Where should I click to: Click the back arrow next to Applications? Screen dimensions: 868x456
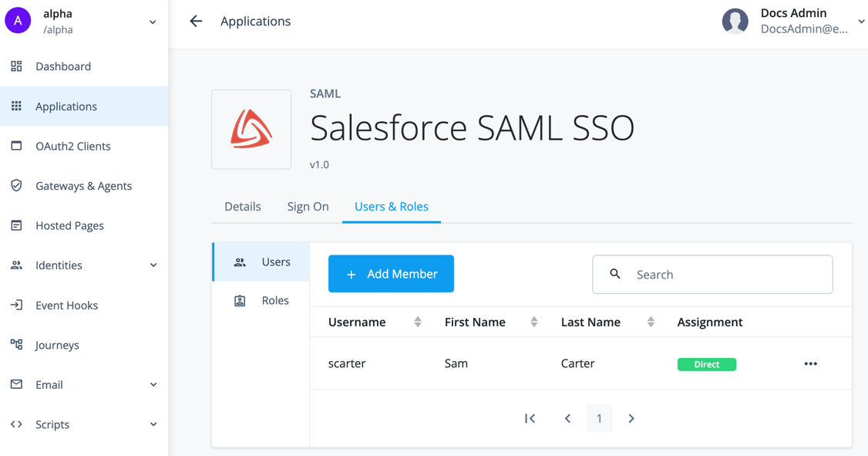196,21
